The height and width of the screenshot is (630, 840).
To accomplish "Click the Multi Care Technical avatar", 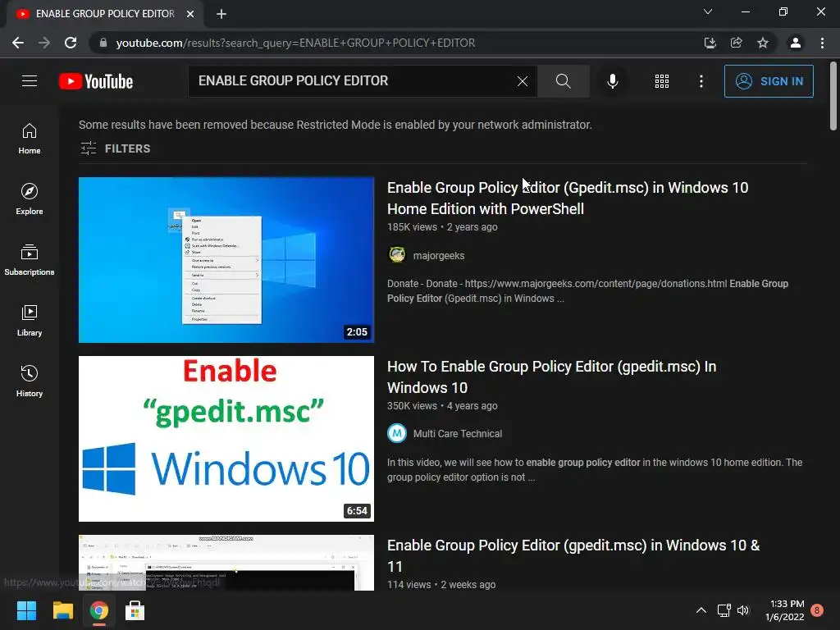I will pyautogui.click(x=397, y=433).
